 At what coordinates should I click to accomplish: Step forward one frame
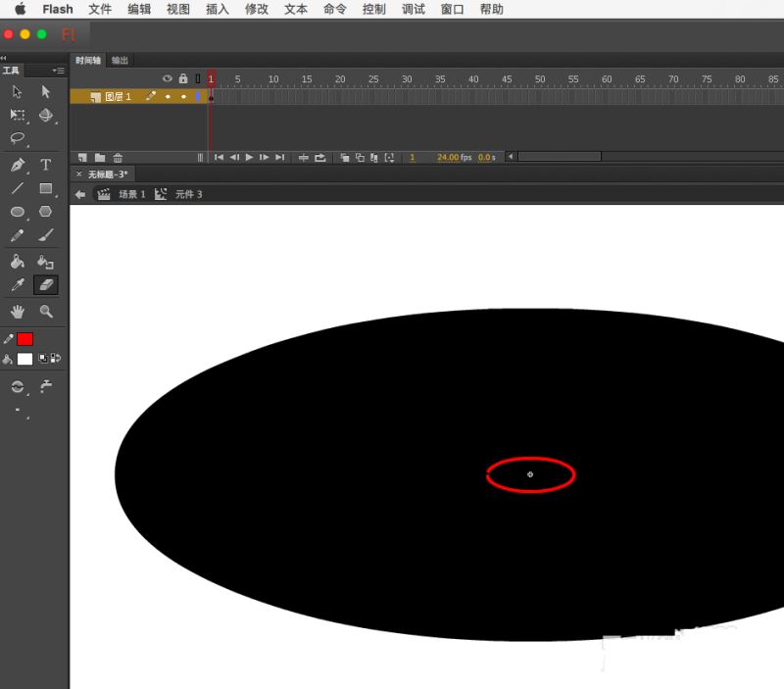point(264,158)
